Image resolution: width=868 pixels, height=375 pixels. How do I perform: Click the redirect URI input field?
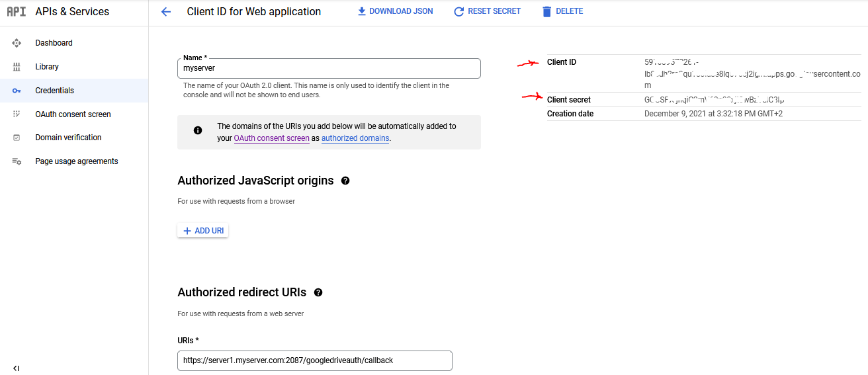tap(315, 360)
